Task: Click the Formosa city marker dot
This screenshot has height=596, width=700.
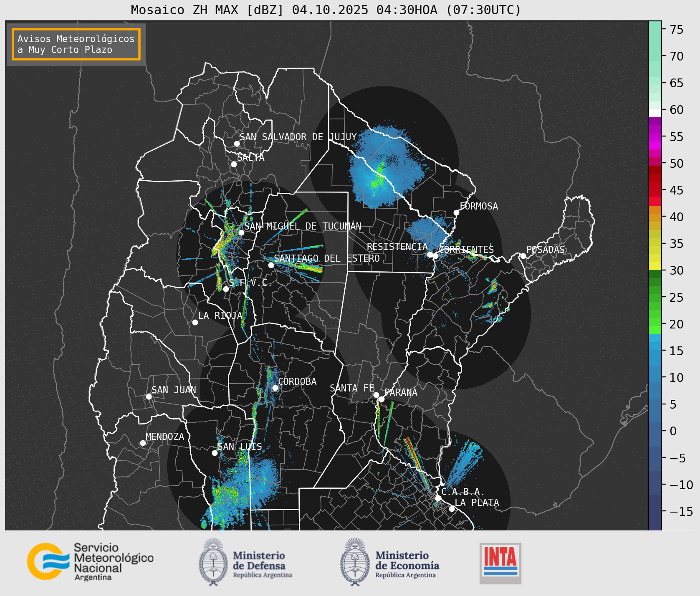Action: click(x=456, y=212)
